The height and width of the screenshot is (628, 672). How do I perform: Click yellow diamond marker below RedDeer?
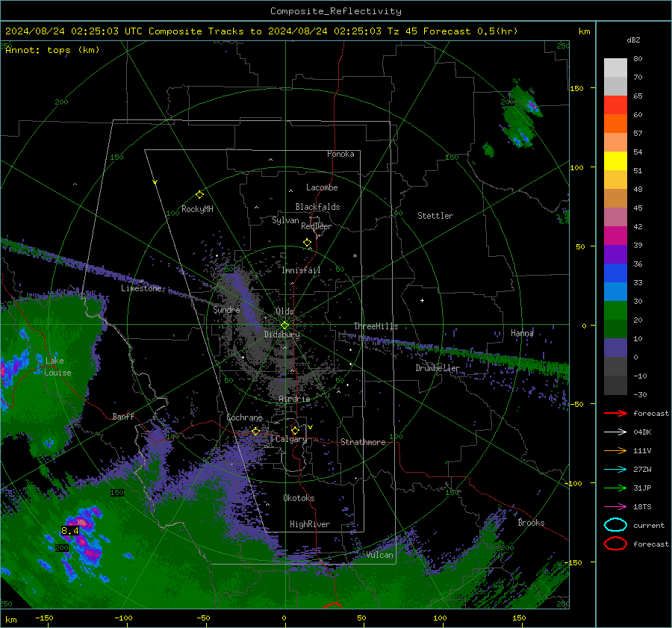pyautogui.click(x=308, y=243)
